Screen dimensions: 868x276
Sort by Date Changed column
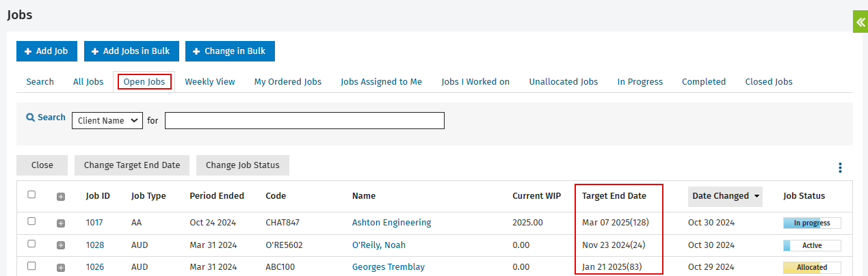click(725, 196)
